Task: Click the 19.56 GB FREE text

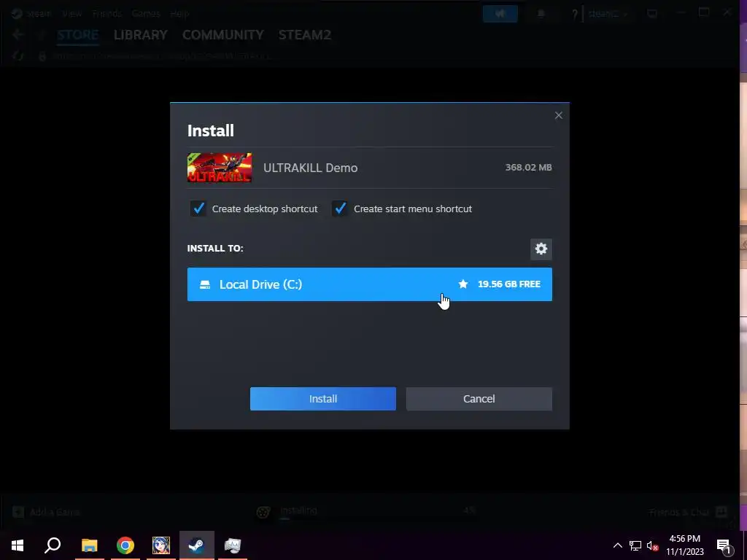Action: (x=508, y=284)
